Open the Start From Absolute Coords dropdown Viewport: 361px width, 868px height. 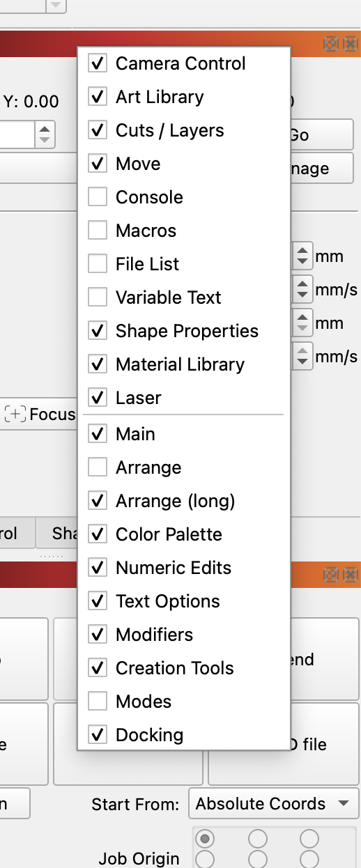[x=273, y=803]
